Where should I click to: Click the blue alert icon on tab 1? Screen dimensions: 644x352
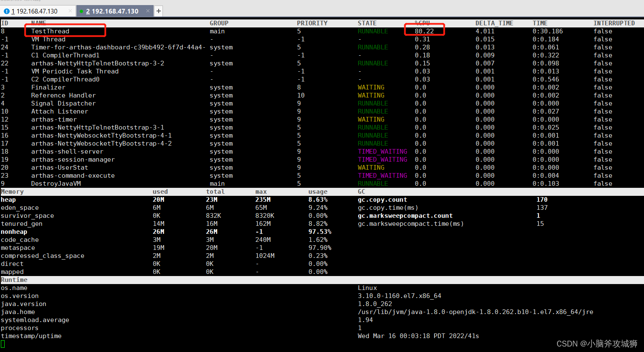pyautogui.click(x=6, y=11)
